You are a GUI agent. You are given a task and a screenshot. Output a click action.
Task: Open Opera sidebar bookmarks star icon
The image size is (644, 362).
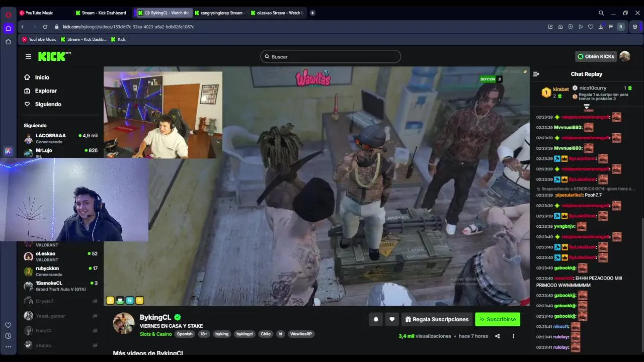click(x=8, y=42)
